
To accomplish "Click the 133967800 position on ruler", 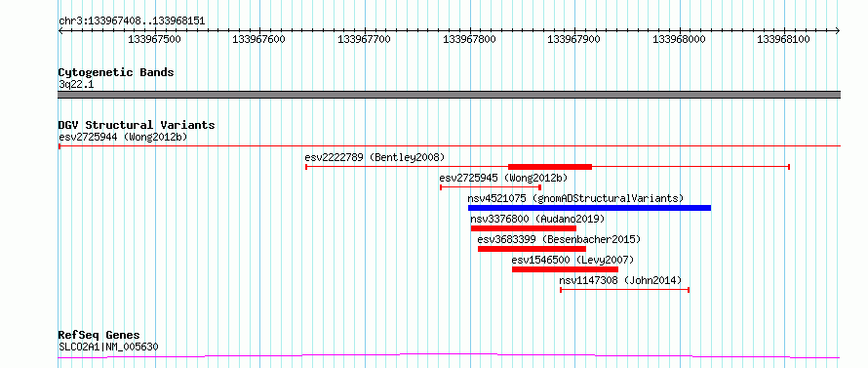I will point(469,39).
